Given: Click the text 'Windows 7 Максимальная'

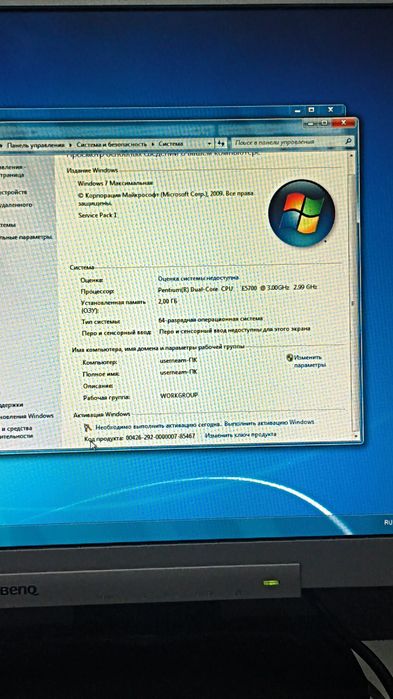Looking at the screenshot, I should coord(115,183).
